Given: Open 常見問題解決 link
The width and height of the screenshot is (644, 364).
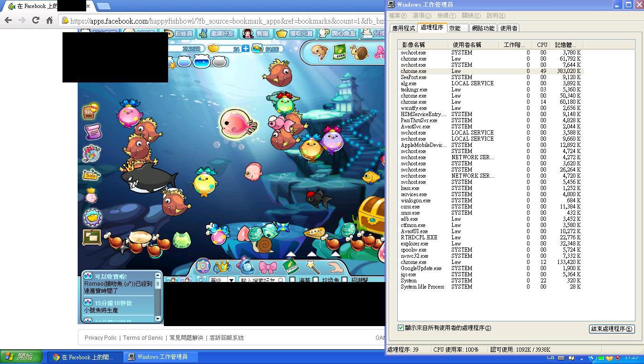Looking at the screenshot, I should coord(186,338).
